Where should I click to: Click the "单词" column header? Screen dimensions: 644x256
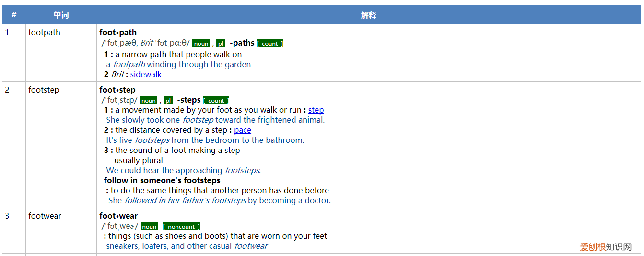click(61, 15)
